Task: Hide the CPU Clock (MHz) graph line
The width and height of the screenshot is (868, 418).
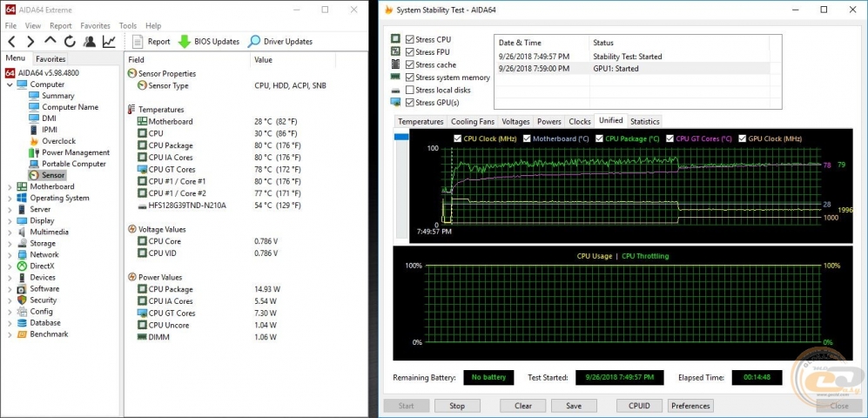Action: (x=457, y=138)
